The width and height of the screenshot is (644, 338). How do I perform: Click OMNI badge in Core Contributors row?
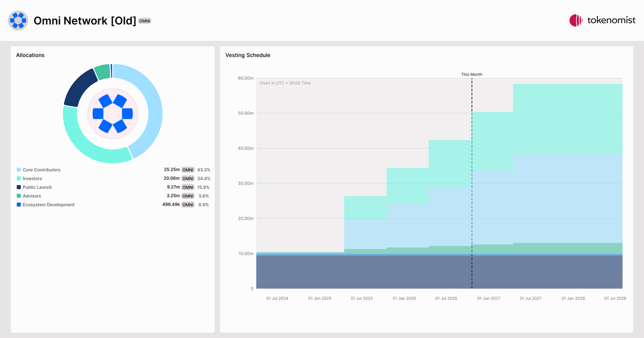coord(188,170)
